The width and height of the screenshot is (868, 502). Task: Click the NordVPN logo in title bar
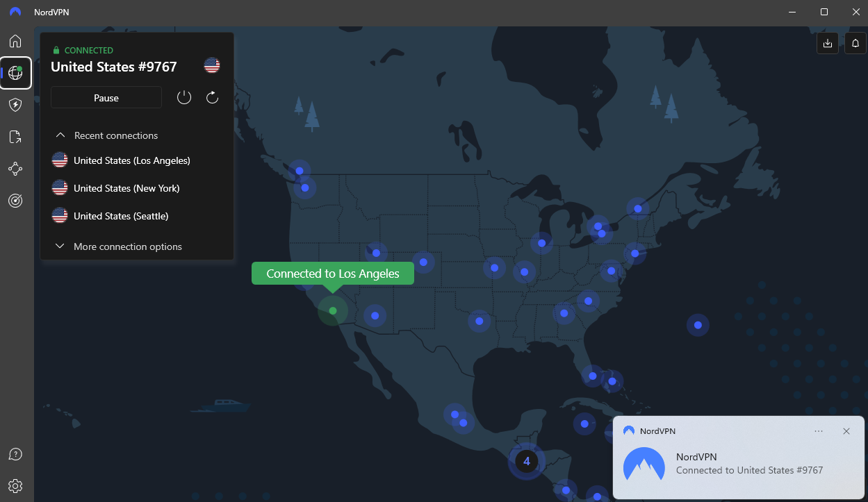pyautogui.click(x=15, y=12)
